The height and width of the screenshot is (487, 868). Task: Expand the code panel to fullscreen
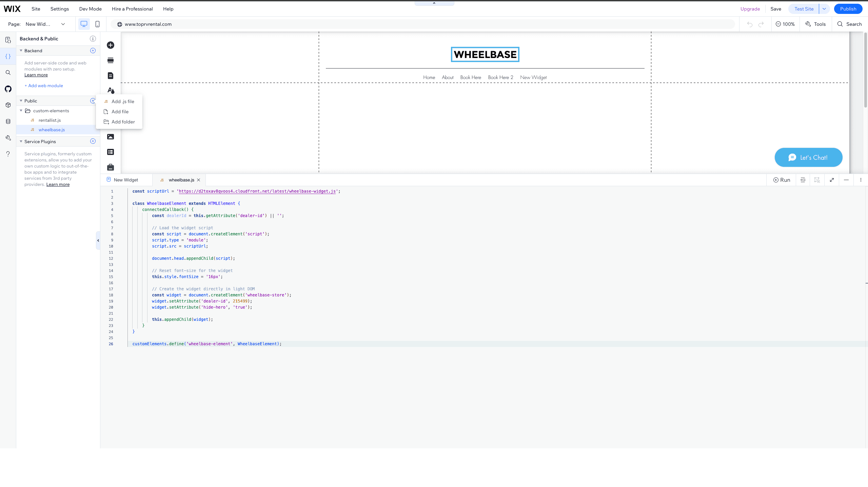[832, 180]
